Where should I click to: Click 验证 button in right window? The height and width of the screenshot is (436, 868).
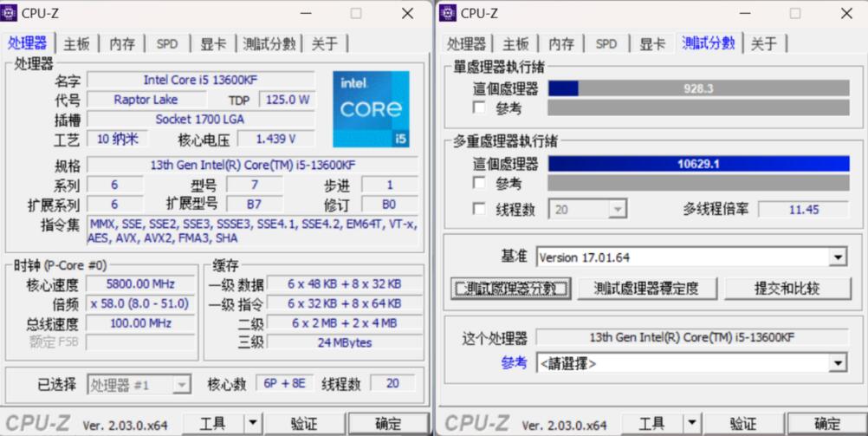743,423
